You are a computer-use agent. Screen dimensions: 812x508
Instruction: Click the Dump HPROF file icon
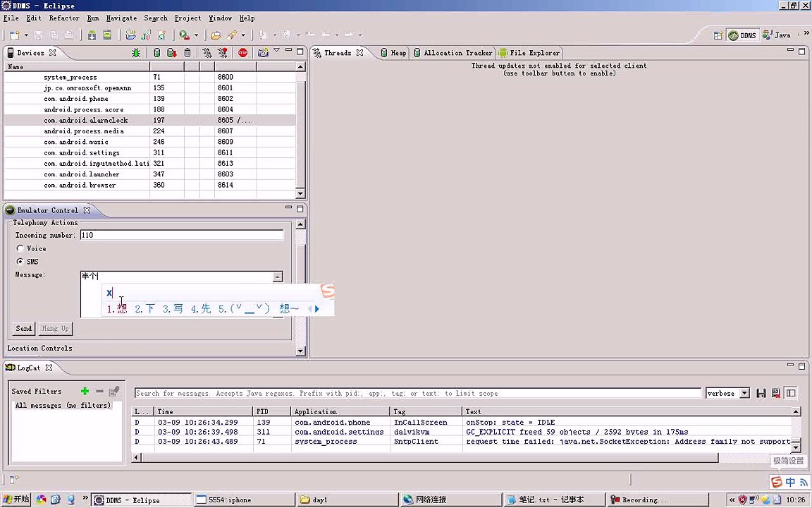[172, 53]
